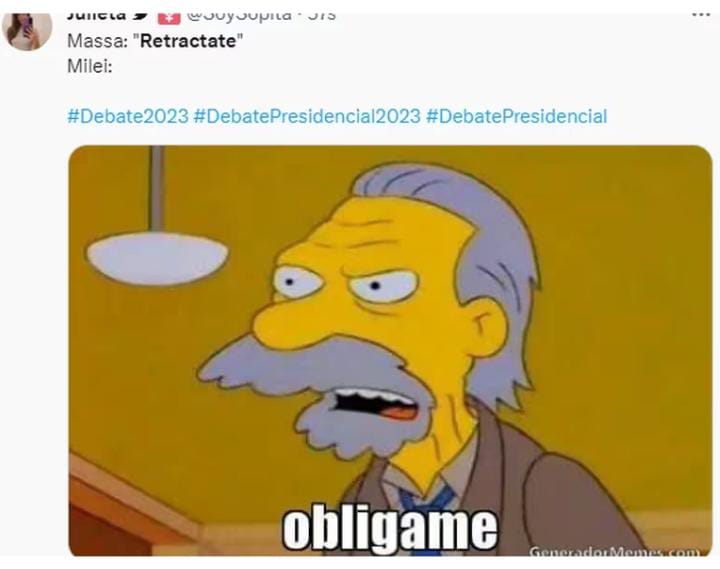Click the tweet timestamp next to the handle
The width and height of the screenshot is (720, 569).
pyautogui.click(x=322, y=17)
